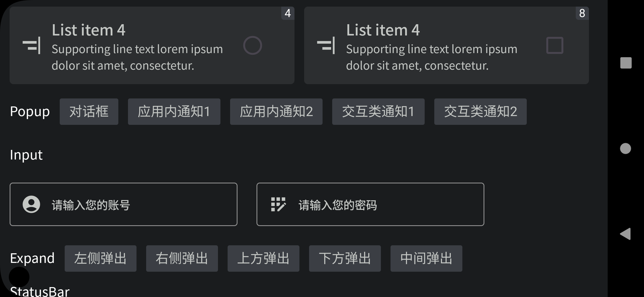Image resolution: width=644 pixels, height=297 pixels.
Task: Select the radio button on card 4
Action: 252,45
